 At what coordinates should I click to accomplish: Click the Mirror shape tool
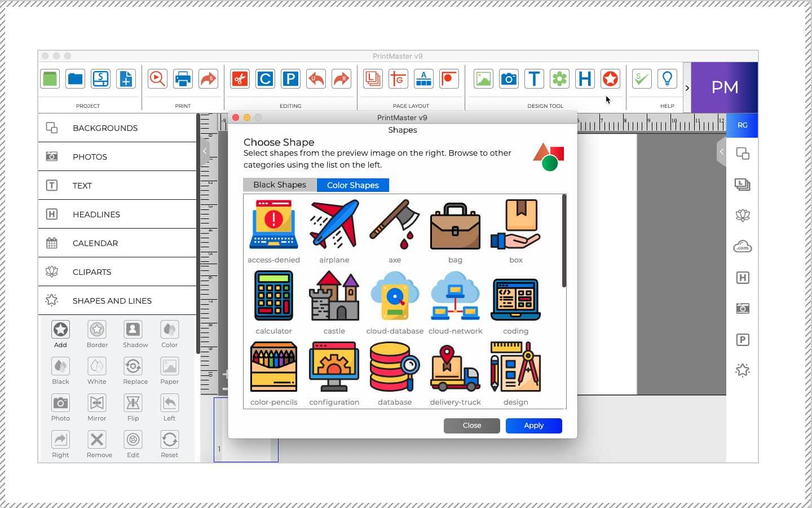click(97, 408)
